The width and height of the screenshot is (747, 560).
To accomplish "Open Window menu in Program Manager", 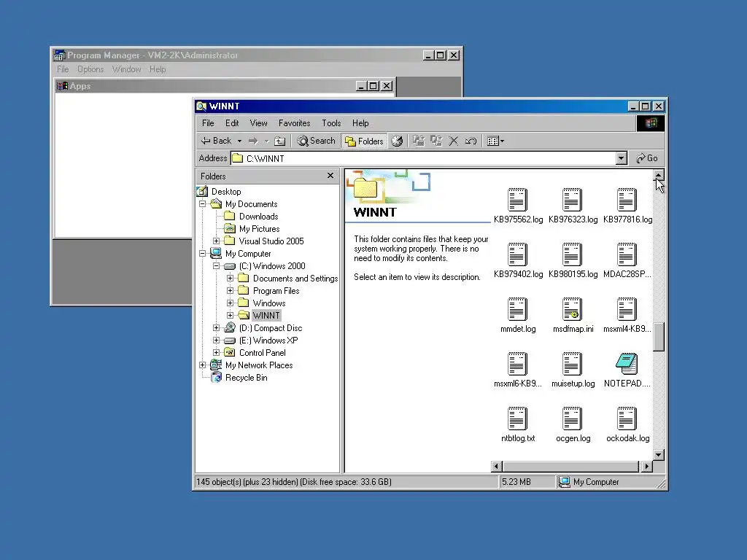I will pos(127,69).
